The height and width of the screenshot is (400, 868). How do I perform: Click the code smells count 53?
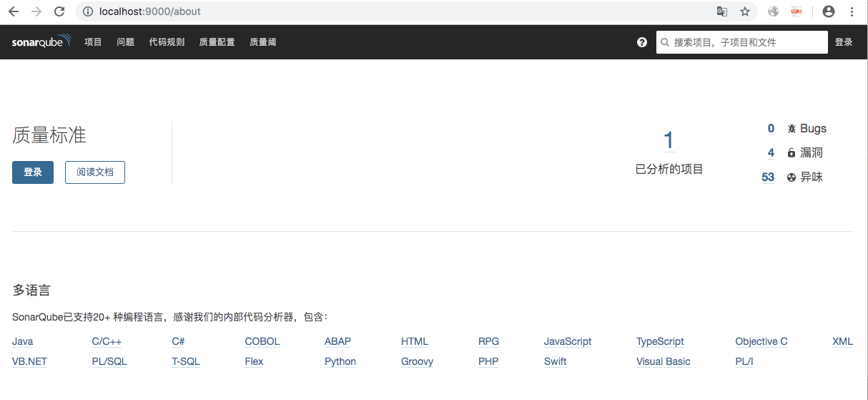pyautogui.click(x=768, y=177)
